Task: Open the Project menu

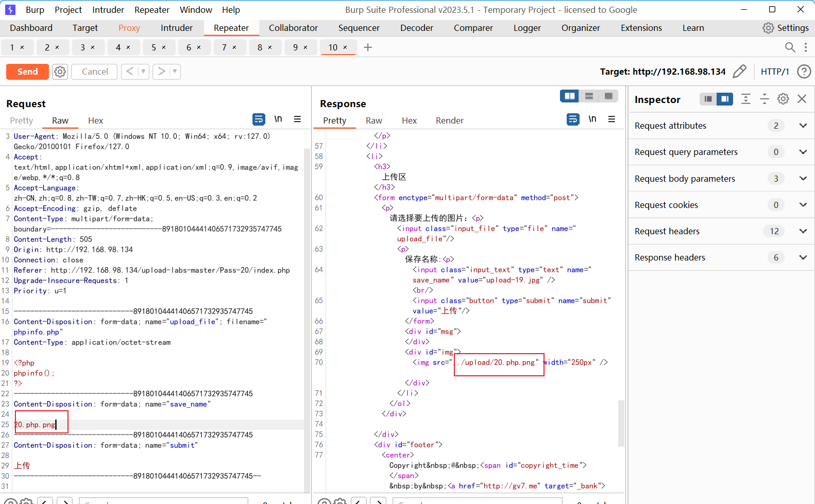Action: [x=68, y=10]
